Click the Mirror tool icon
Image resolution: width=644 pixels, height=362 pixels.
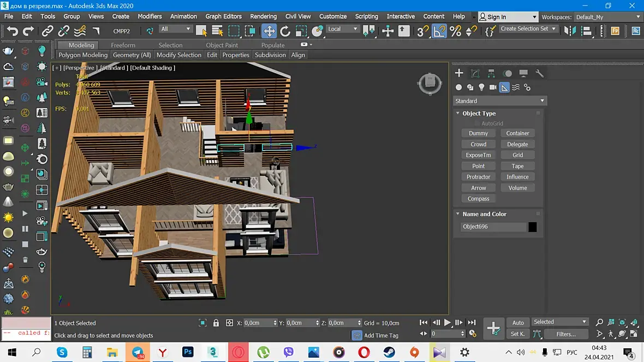point(570,31)
